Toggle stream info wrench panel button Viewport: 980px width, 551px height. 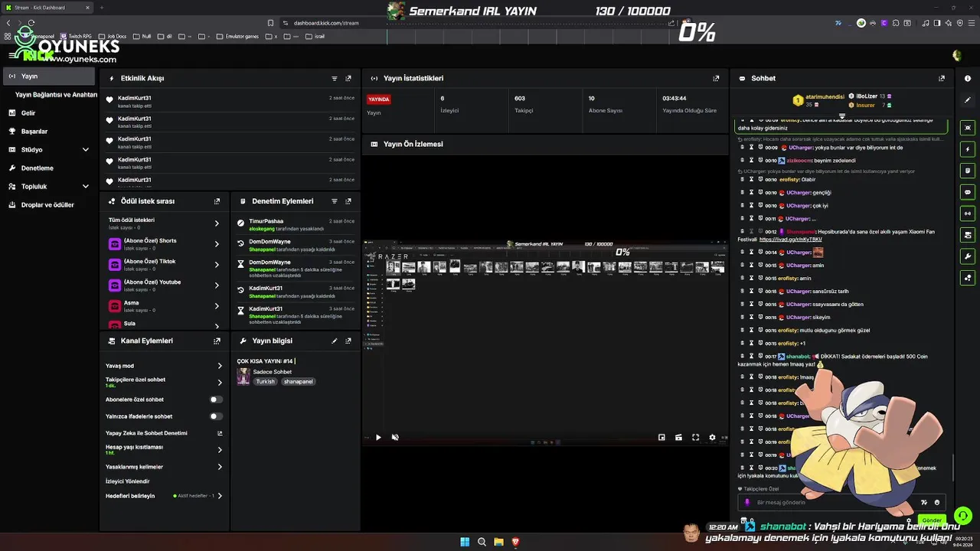coord(968,256)
